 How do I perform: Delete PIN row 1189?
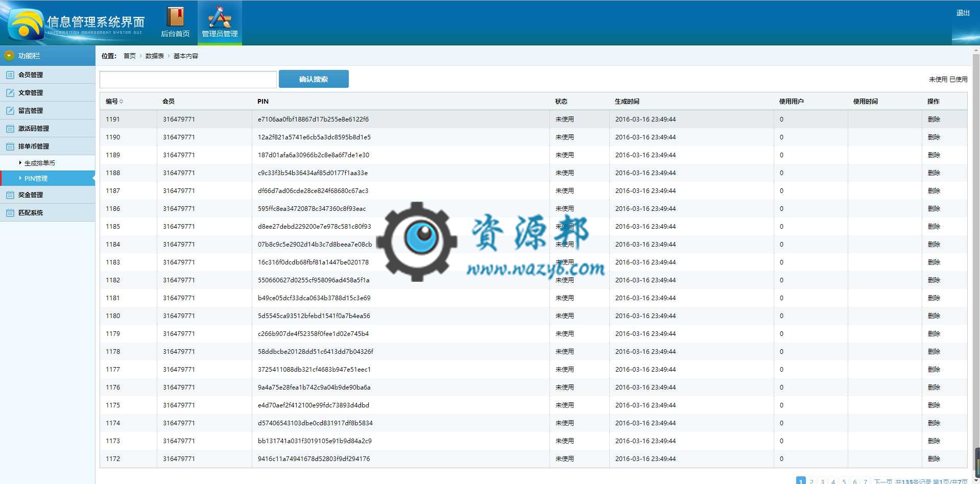pos(934,155)
